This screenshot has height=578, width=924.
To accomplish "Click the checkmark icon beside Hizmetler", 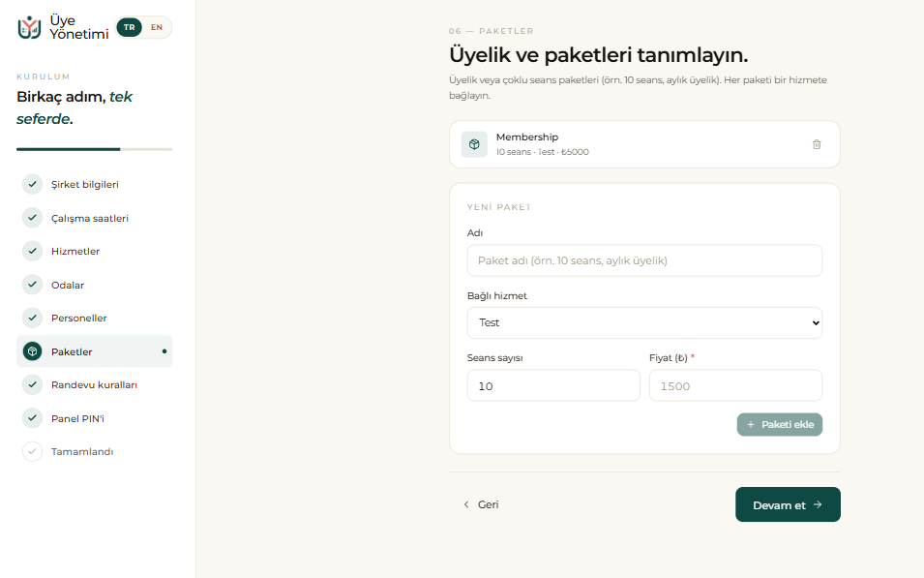I will pos(32,252).
